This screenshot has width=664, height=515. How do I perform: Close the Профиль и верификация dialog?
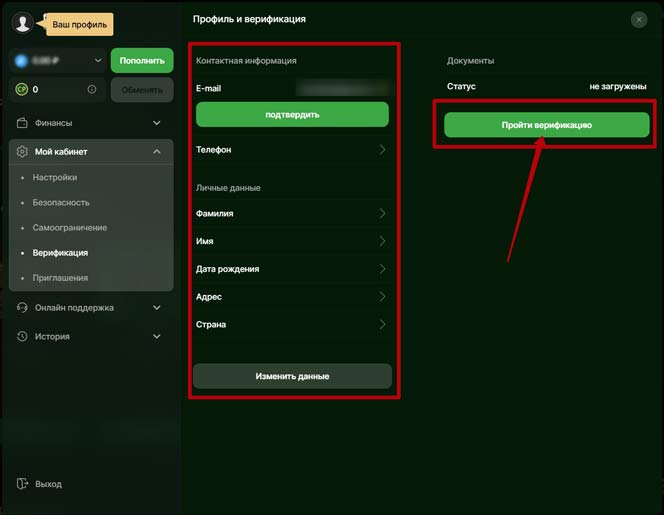coord(639,19)
